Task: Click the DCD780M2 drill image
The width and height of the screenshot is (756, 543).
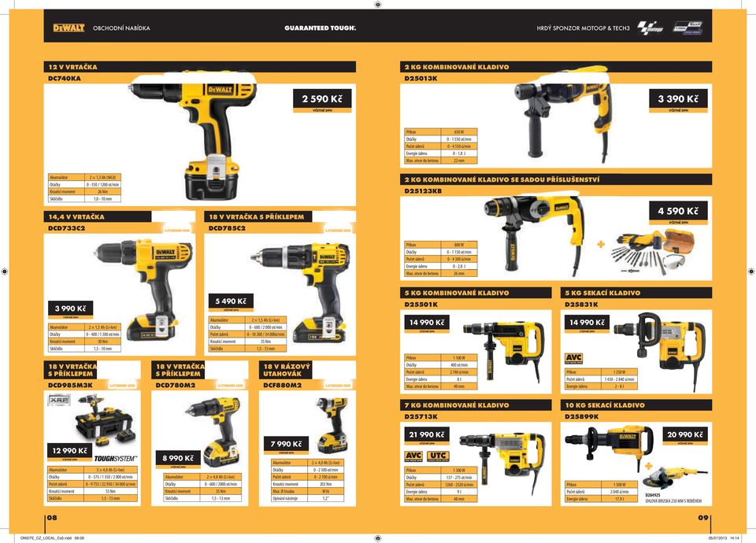Action: [x=214, y=432]
